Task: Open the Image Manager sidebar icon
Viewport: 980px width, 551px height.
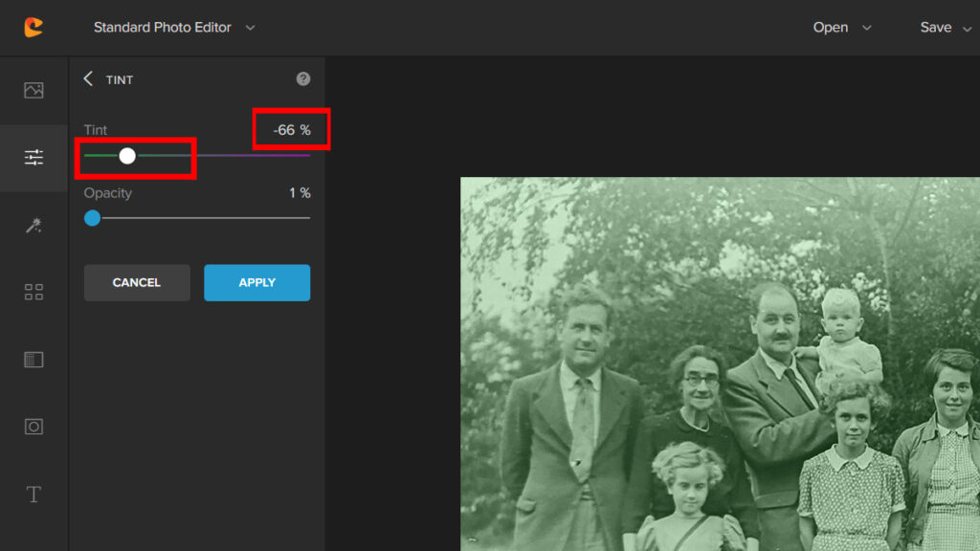Action: pos(33,90)
